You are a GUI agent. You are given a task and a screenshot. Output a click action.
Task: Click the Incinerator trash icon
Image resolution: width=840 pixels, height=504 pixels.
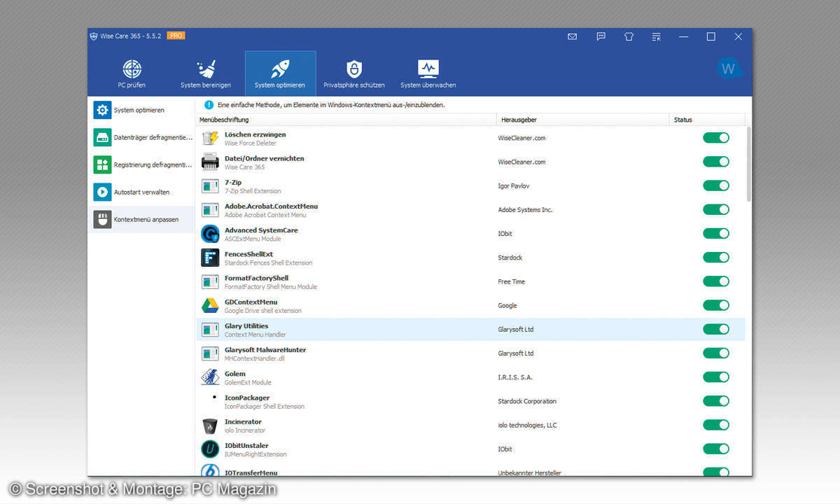(x=210, y=426)
